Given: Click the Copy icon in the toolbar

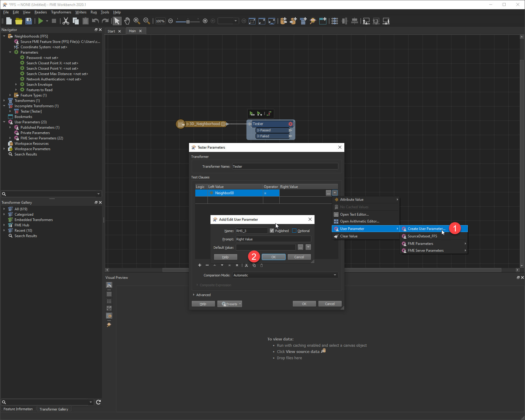Looking at the screenshot, I should pyautogui.click(x=76, y=21).
